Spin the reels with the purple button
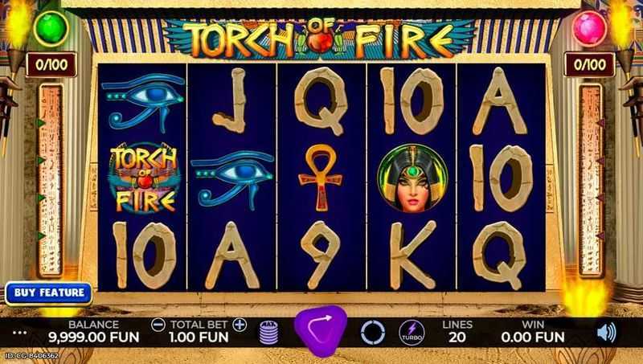 [x=321, y=330]
